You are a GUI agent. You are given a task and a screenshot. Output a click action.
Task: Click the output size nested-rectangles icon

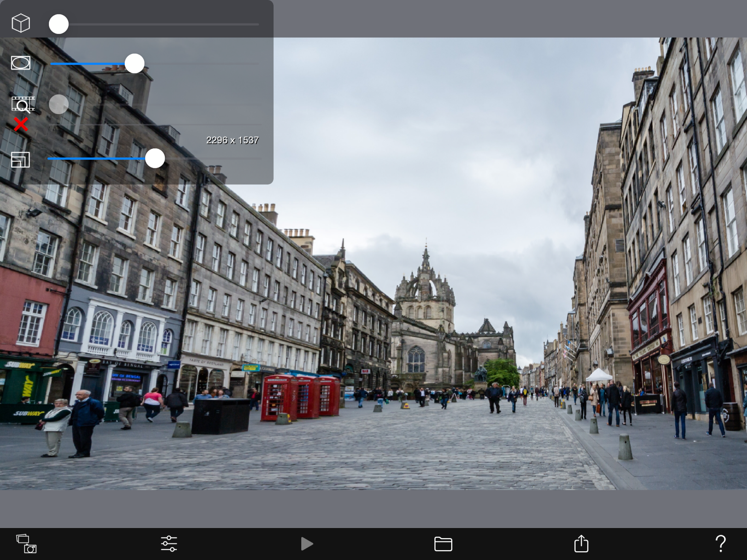[20, 160]
